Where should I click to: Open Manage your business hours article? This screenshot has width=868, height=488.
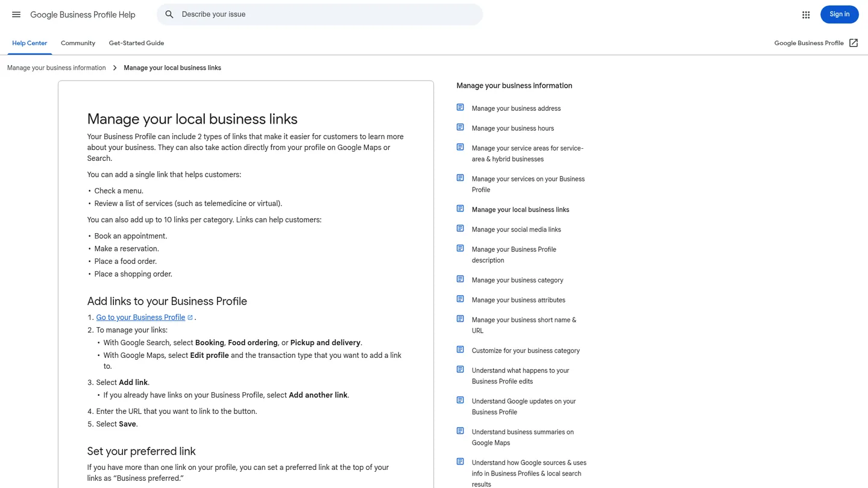(x=513, y=128)
